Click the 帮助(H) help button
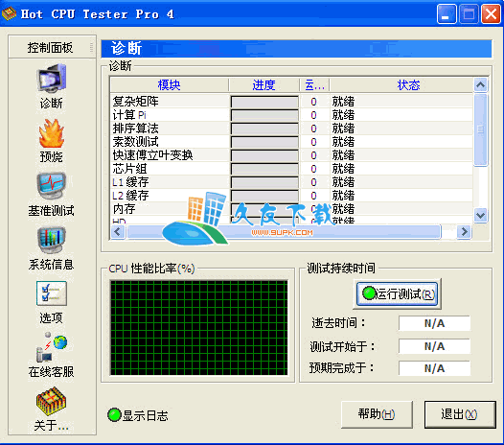The image size is (504, 445). 377,414
